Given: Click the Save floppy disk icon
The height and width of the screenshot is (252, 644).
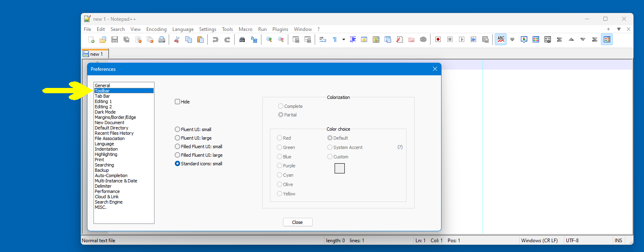Looking at the screenshot, I should coord(115,39).
